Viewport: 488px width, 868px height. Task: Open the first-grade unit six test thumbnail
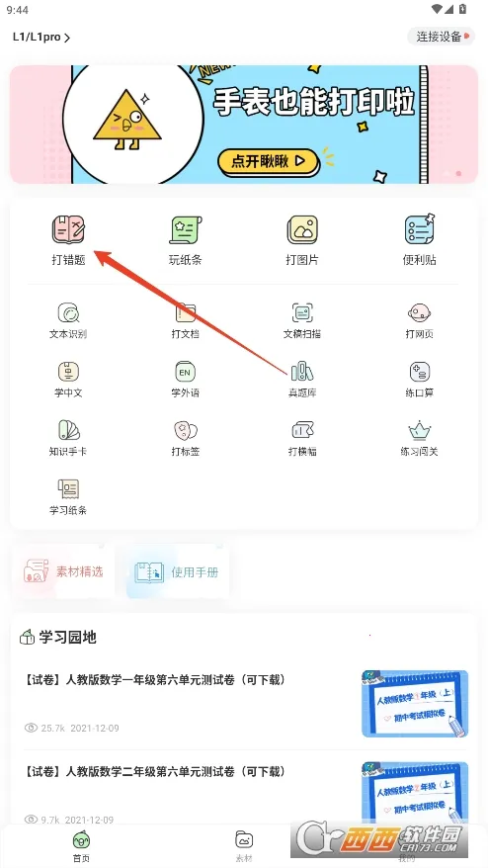click(x=415, y=704)
